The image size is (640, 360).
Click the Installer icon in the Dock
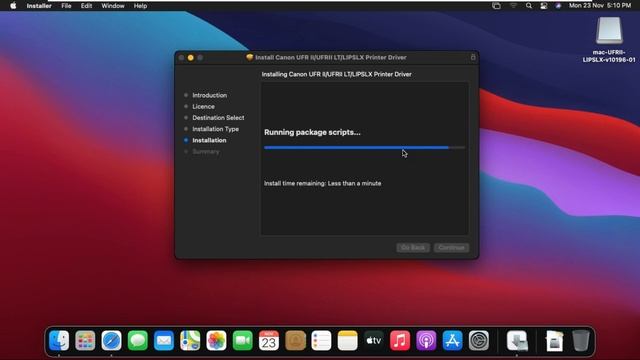517,340
